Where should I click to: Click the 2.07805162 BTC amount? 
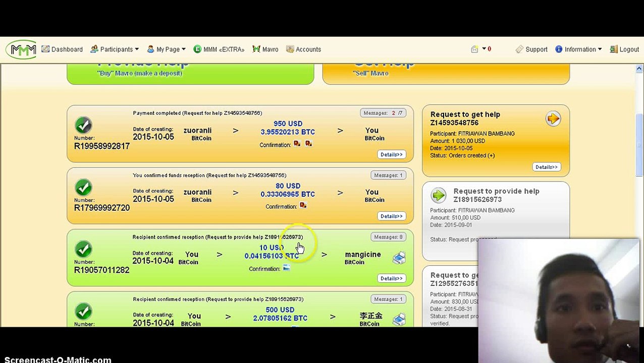(280, 318)
